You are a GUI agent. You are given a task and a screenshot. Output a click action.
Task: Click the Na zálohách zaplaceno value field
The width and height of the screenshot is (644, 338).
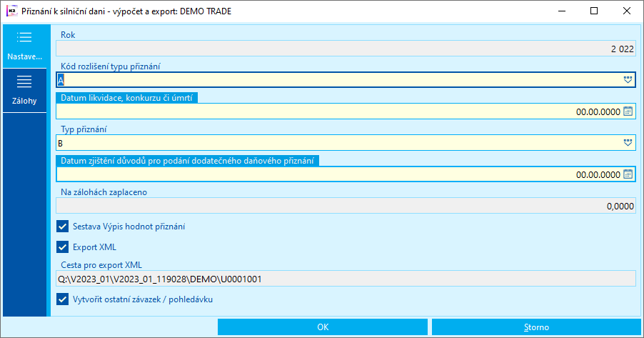346,206
